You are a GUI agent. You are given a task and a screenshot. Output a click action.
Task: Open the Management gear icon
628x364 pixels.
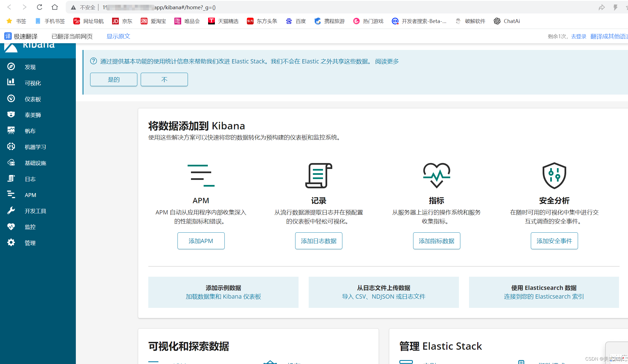pyautogui.click(x=11, y=242)
